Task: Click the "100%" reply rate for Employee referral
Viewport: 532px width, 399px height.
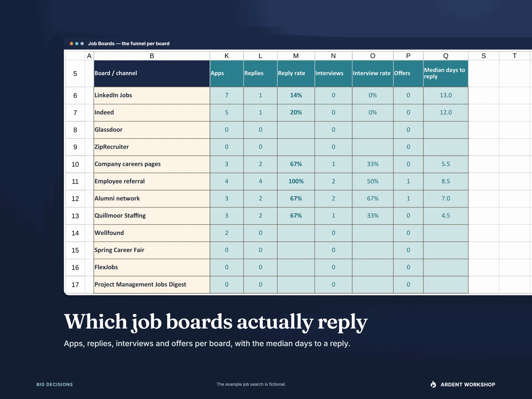Action: 296,182
